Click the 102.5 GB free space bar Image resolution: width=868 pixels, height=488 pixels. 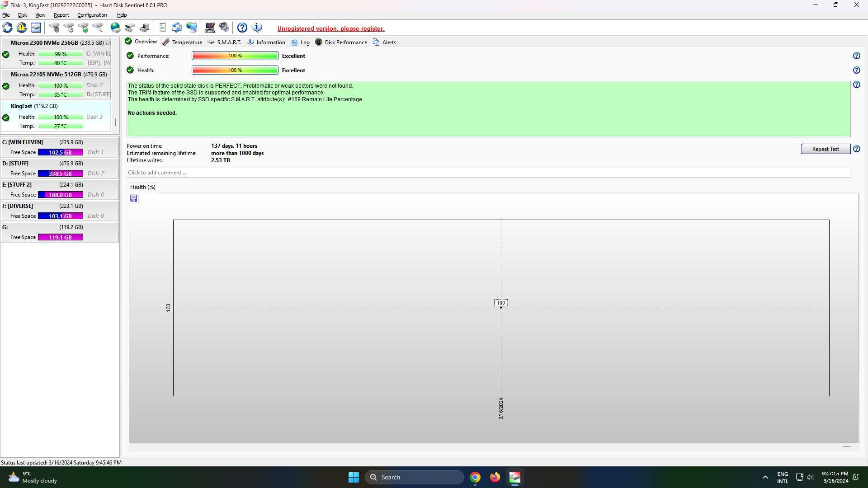click(x=61, y=152)
